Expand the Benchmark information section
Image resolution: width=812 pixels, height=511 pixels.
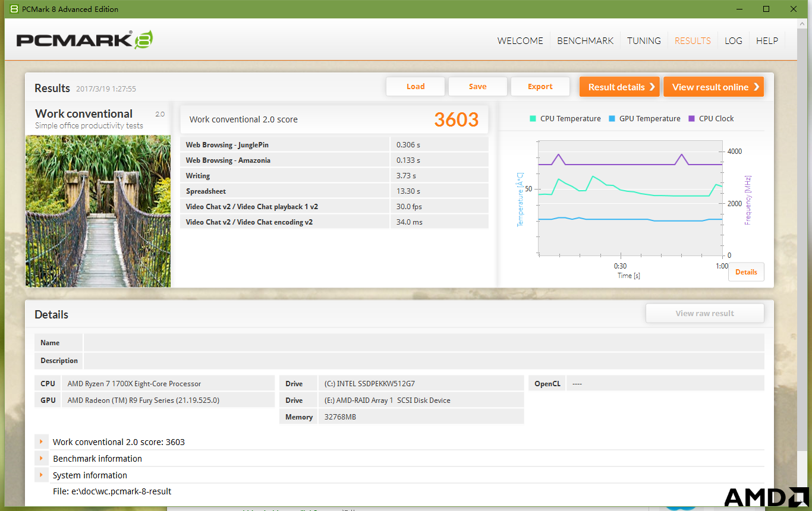(42, 458)
